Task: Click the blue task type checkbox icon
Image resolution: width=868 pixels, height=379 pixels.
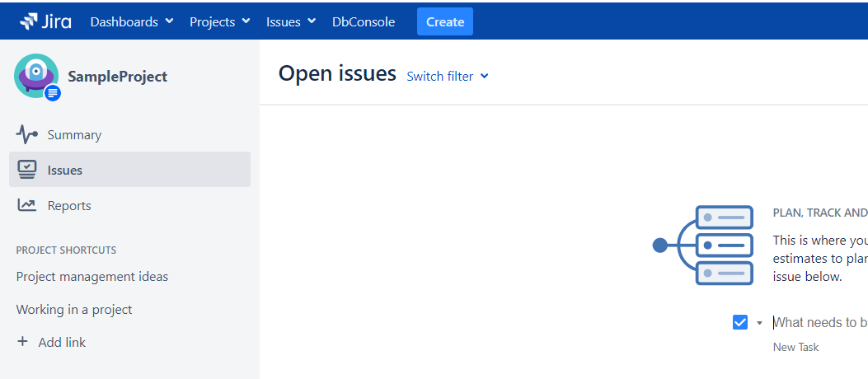Action: click(x=740, y=322)
